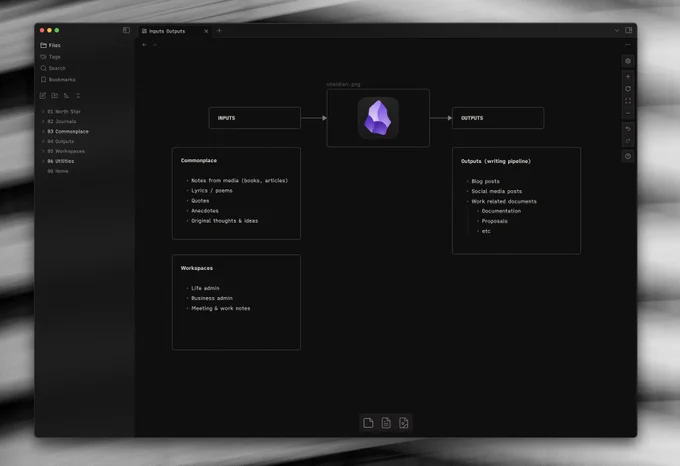680x466 pixels.
Task: Add note from vault to canvas
Action: (x=386, y=423)
